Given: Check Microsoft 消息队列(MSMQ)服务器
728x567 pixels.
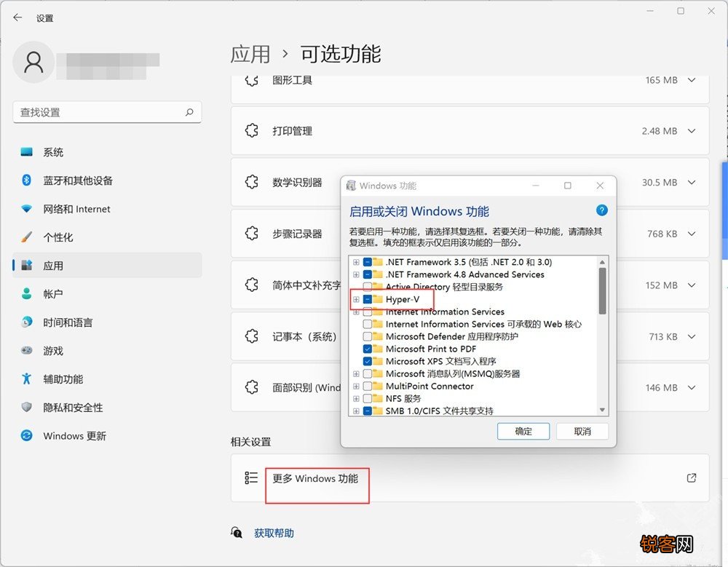Looking at the screenshot, I should 367,374.
